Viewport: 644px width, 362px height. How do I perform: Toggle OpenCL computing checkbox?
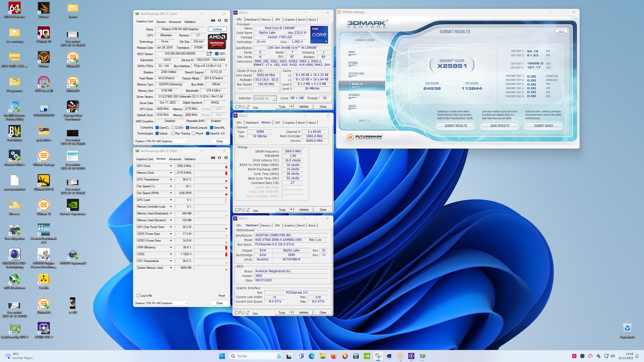pyautogui.click(x=157, y=128)
